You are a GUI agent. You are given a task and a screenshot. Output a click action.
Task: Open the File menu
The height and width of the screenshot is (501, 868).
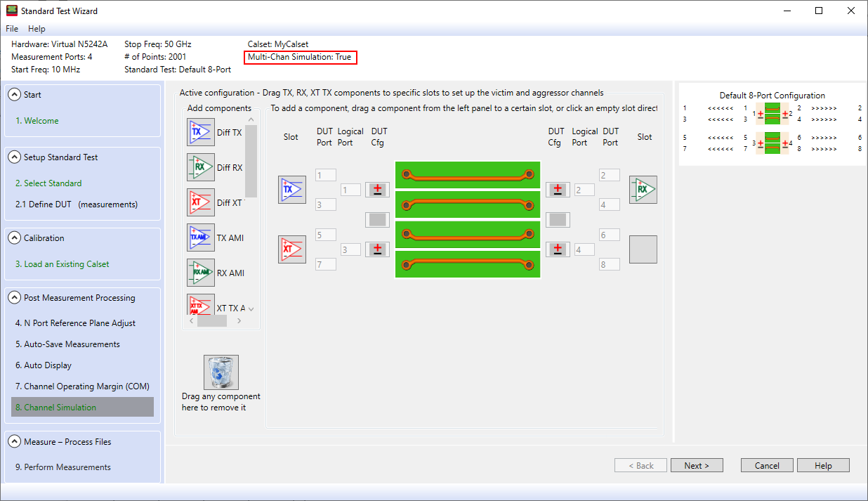[12, 29]
